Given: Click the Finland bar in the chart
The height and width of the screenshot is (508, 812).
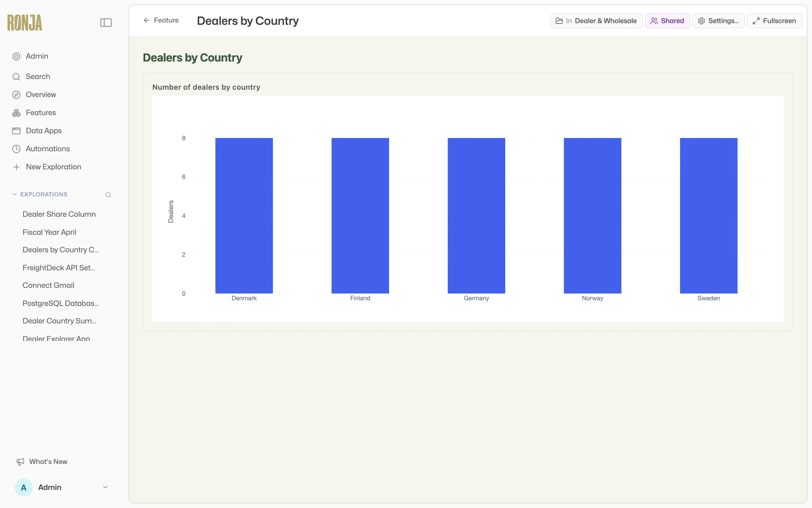Looking at the screenshot, I should pos(360,216).
